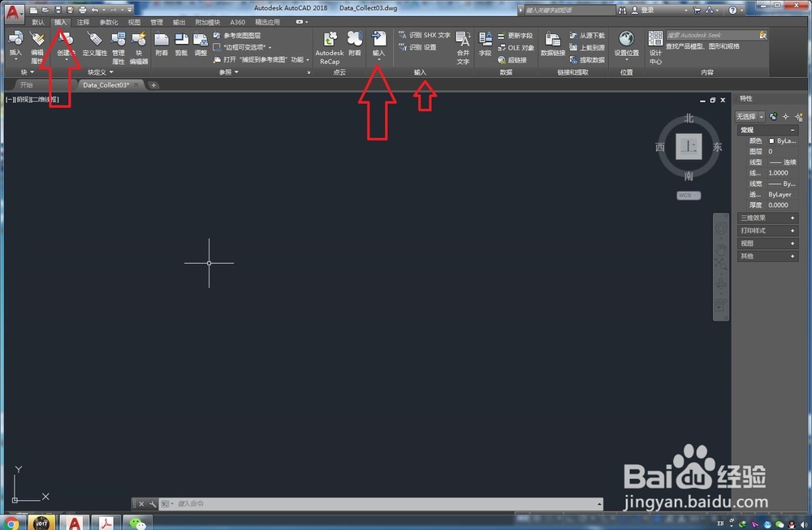812x530 pixels.
Task: Click the Undo arrow in quick access toolbar
Action: click(95, 10)
